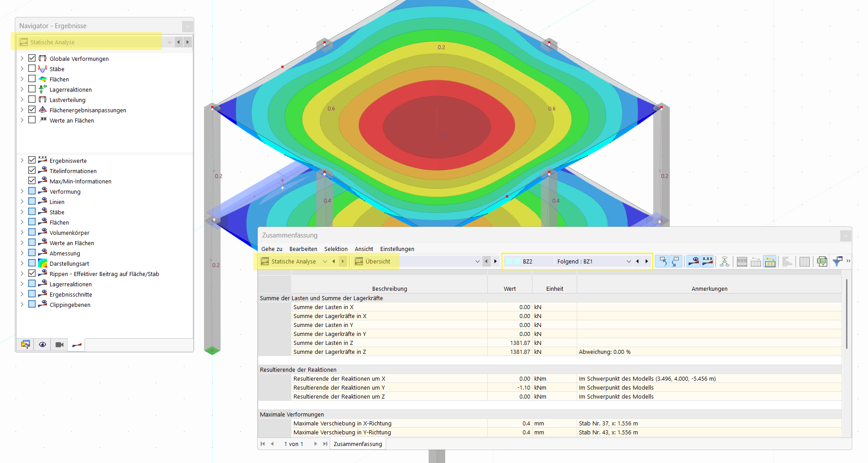
Task: Expand Globale Verformungen tree node
Action: (x=22, y=58)
